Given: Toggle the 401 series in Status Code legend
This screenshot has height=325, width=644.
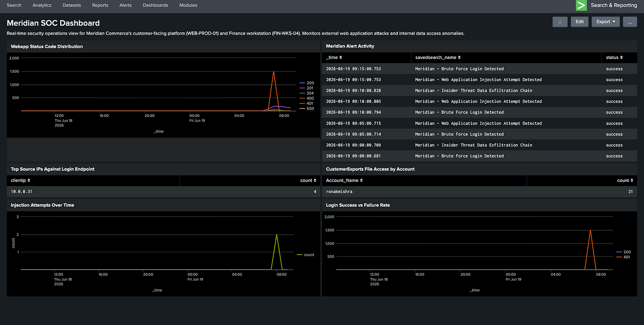Looking at the screenshot, I should pyautogui.click(x=306, y=103).
